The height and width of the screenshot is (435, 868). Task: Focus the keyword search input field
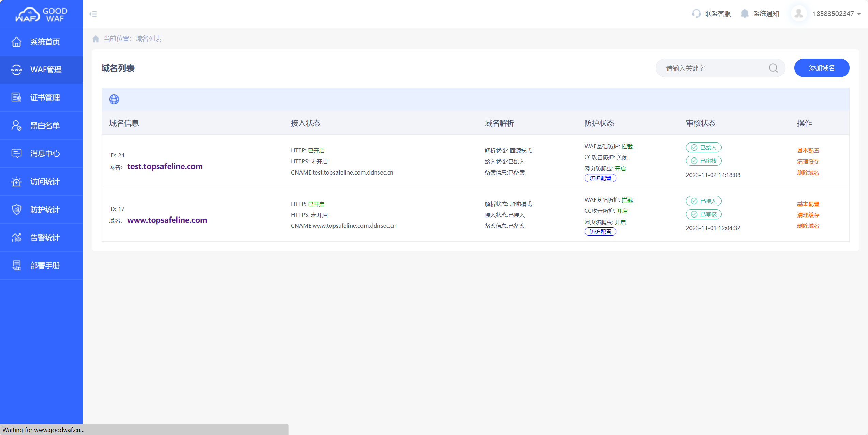pos(712,68)
